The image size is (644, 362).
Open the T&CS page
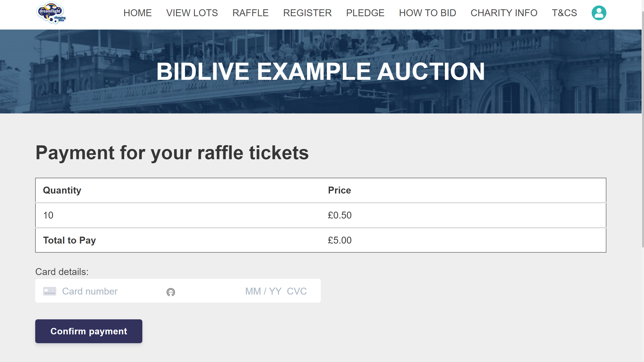(x=564, y=13)
